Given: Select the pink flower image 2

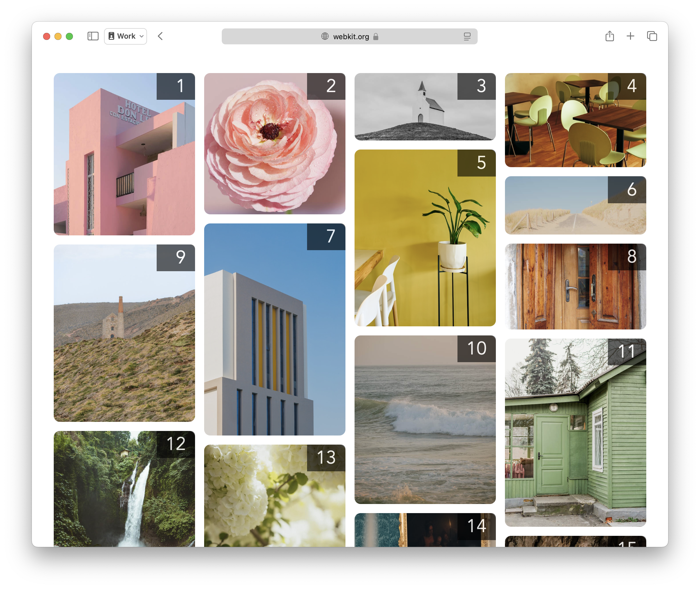Looking at the screenshot, I should [275, 144].
